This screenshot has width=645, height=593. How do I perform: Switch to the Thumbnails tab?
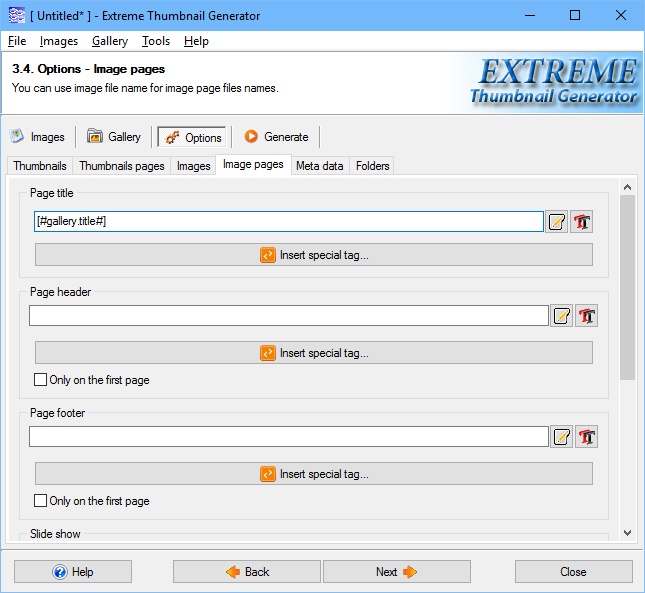tap(40, 166)
